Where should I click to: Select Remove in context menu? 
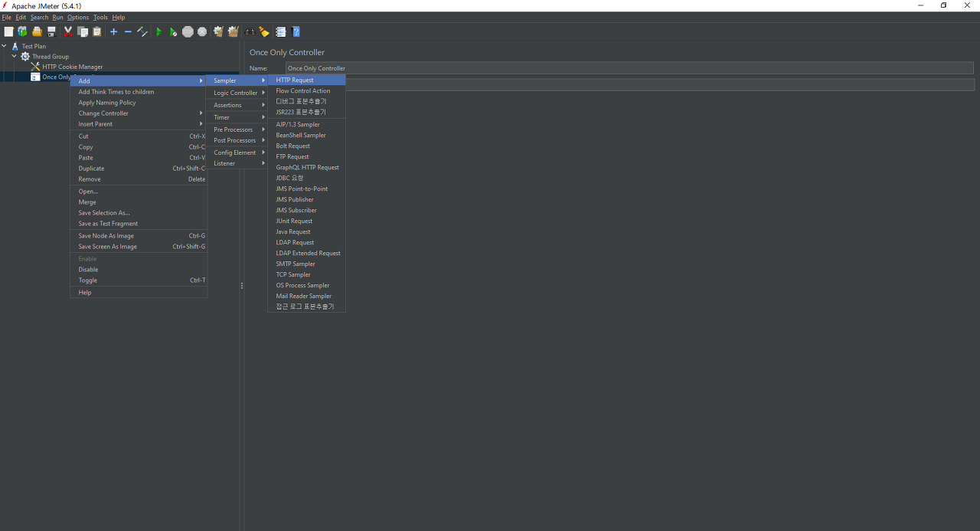139,179
